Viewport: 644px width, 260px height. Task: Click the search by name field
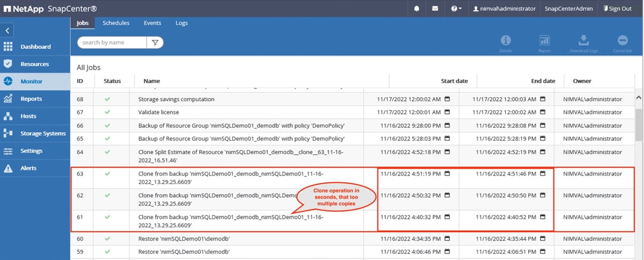point(112,42)
